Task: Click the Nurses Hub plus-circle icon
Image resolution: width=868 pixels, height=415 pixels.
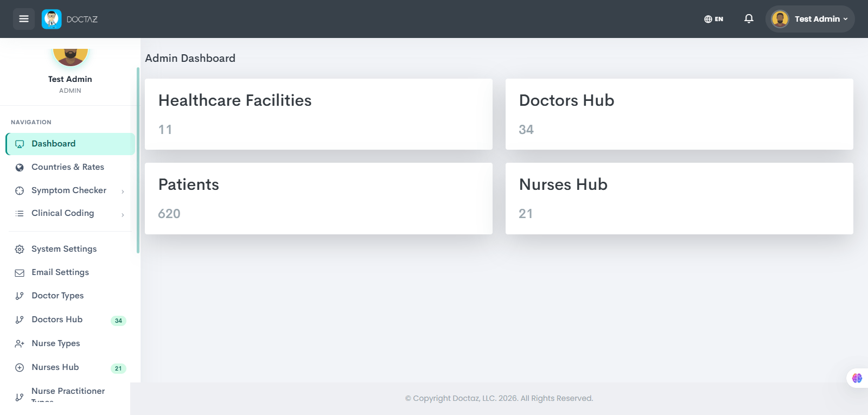Action: 20,368
